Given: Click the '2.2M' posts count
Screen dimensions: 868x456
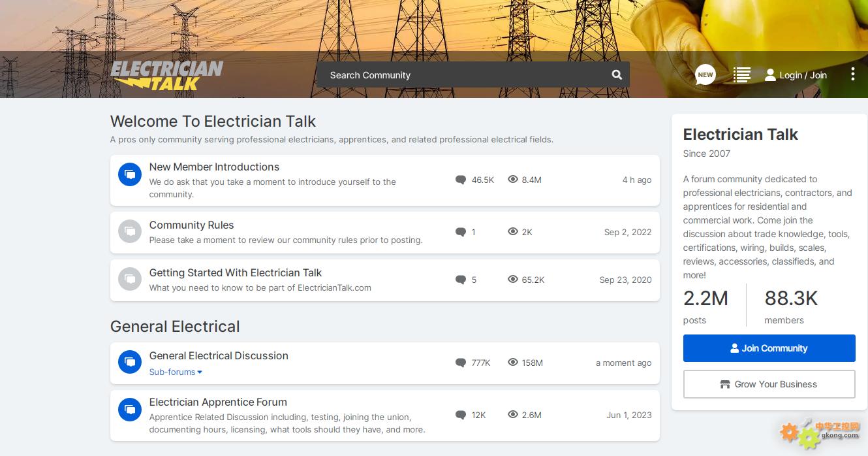Looking at the screenshot, I should point(705,298).
